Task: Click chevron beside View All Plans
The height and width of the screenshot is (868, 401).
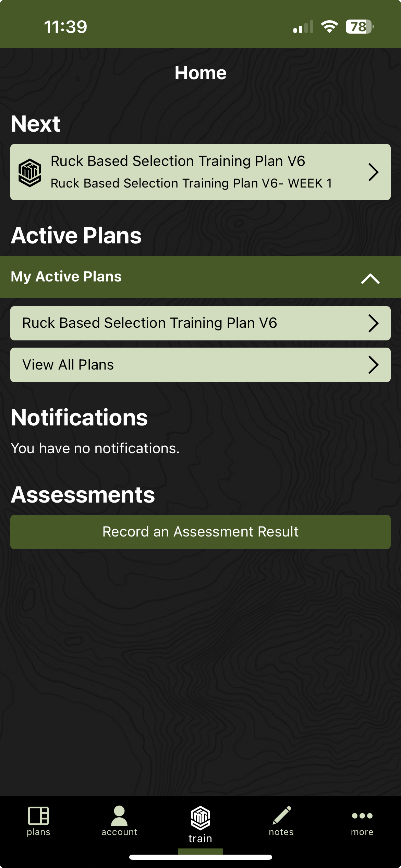Action: coord(373,365)
